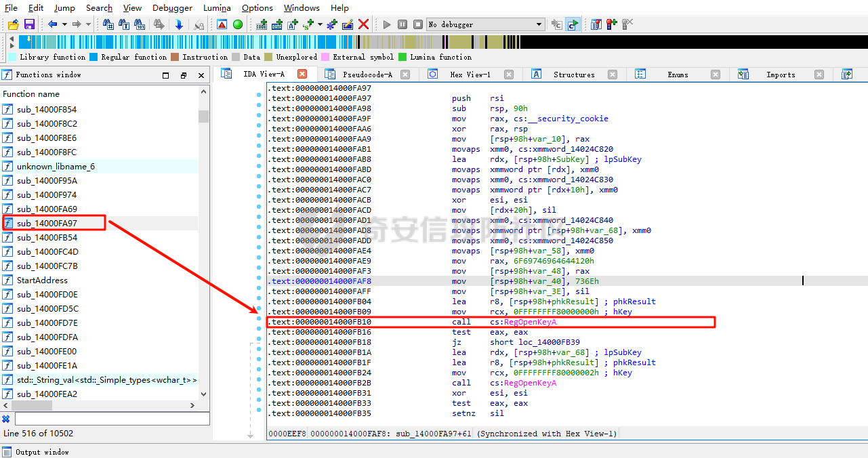This screenshot has height=458, width=868.
Task: Open the Search menu
Action: (99, 8)
